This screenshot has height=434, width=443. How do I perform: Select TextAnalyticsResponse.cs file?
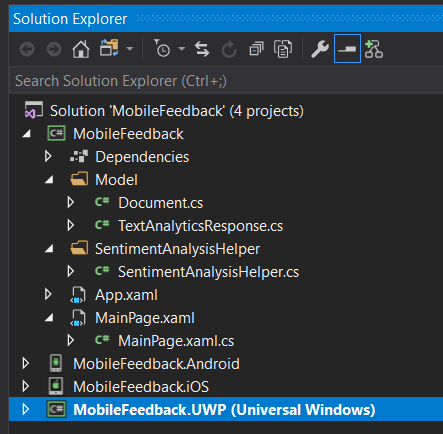(200, 226)
